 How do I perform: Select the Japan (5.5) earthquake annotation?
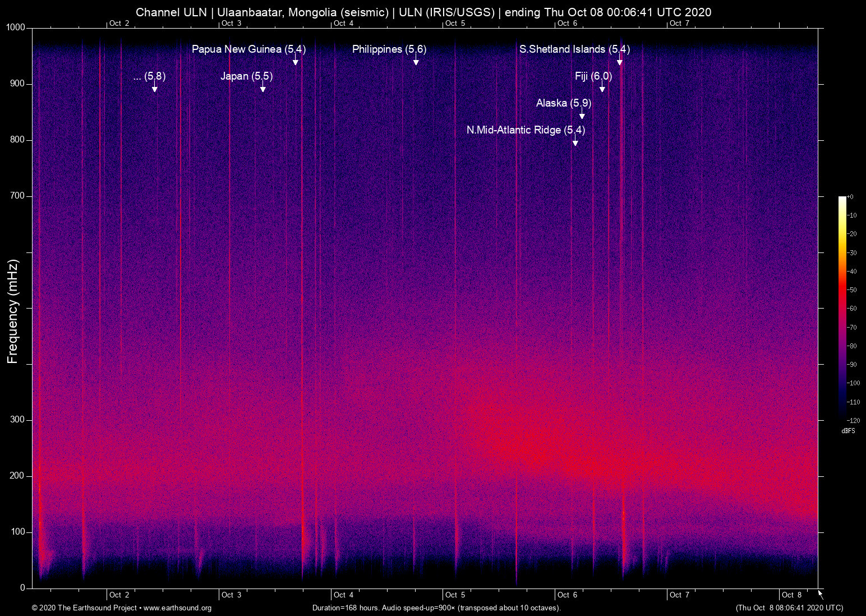(246, 76)
